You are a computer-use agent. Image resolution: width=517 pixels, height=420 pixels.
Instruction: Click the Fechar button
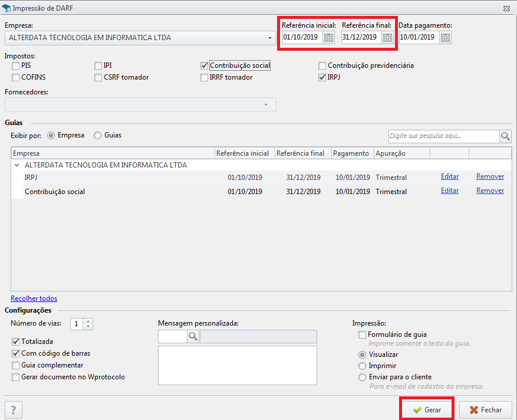pyautogui.click(x=485, y=410)
